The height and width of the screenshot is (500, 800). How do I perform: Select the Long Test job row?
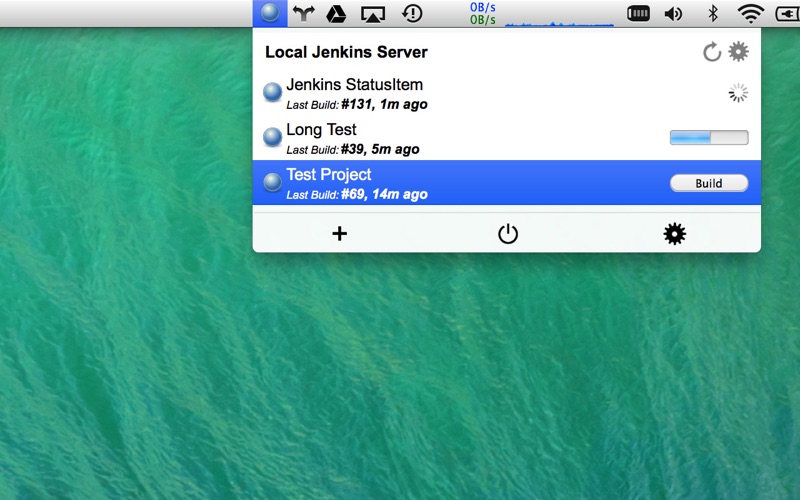click(507, 138)
